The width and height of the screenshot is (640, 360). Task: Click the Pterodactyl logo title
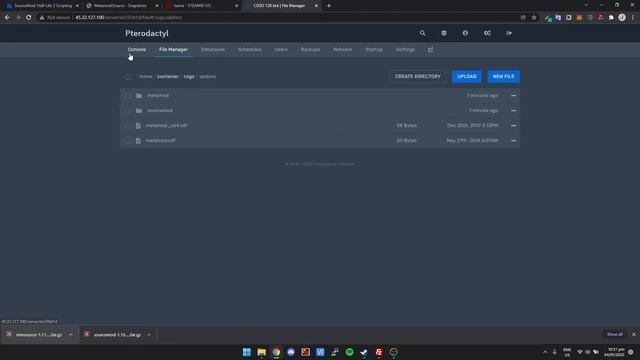(147, 33)
